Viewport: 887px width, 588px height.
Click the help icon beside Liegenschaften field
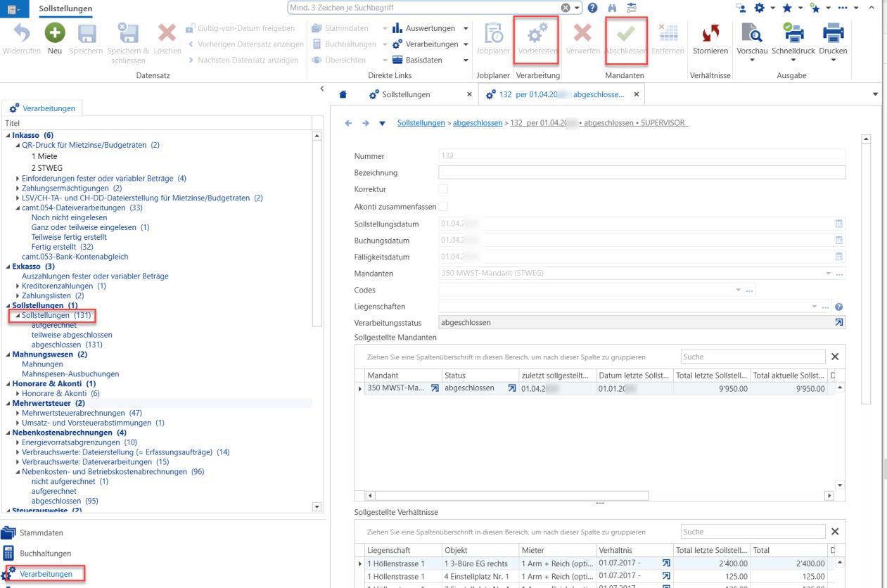[838, 307]
